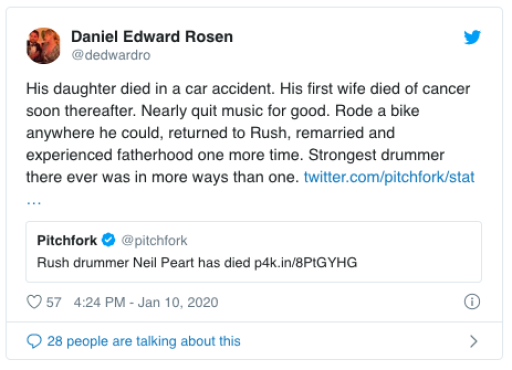512x370 pixels.
Task: Like the tweet with heart icon
Action: click(x=34, y=302)
